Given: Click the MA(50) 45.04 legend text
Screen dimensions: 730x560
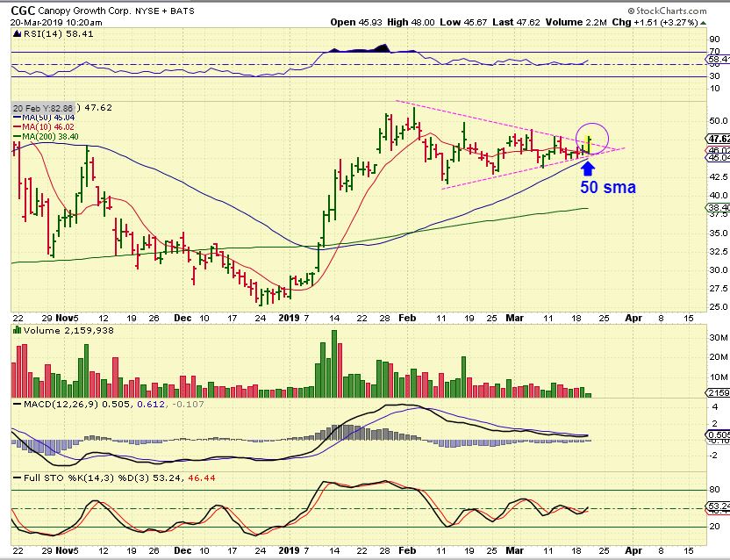Looking at the screenshot, I should (x=48, y=118).
